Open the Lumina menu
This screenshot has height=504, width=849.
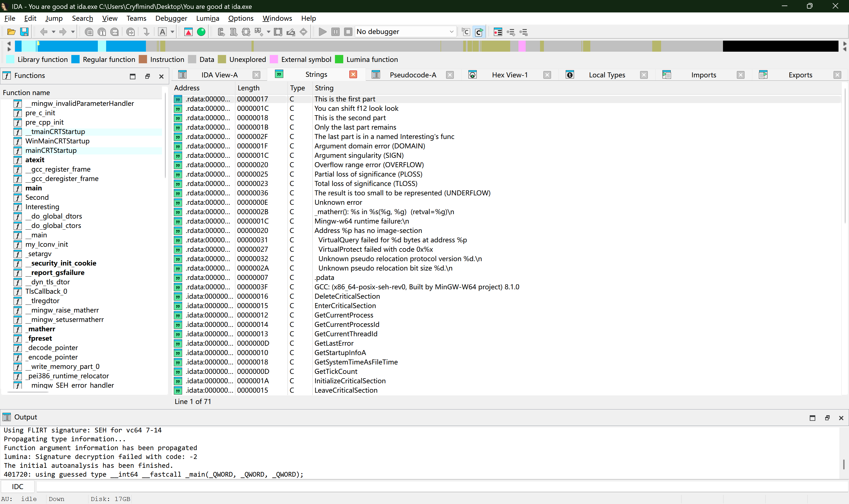(208, 18)
